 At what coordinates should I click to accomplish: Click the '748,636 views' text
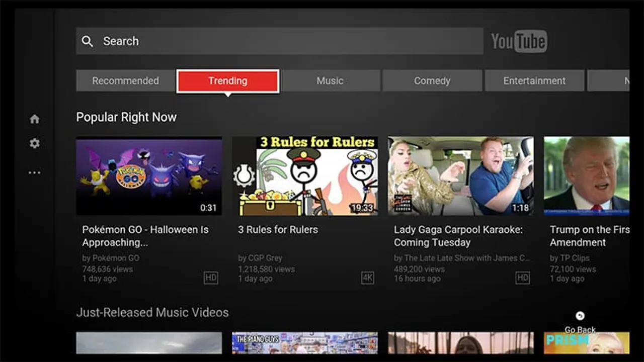pyautogui.click(x=108, y=269)
